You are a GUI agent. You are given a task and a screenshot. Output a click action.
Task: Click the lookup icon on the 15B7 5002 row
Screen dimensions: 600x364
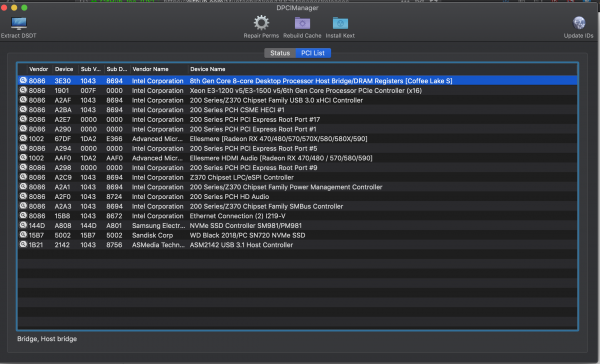pyautogui.click(x=23, y=235)
